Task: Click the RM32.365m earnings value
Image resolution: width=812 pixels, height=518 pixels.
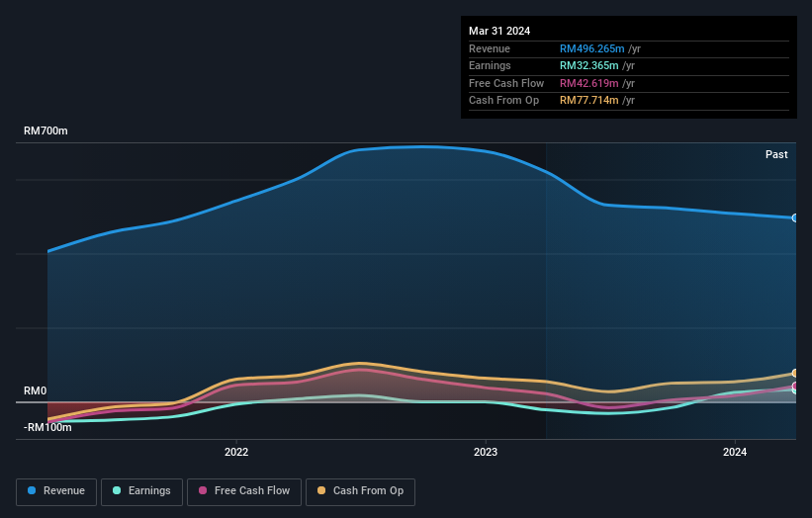Action: [x=588, y=65]
